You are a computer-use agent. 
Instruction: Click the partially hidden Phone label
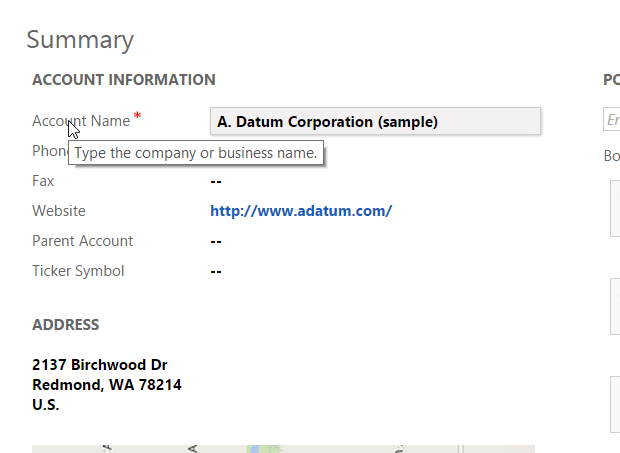(x=48, y=151)
